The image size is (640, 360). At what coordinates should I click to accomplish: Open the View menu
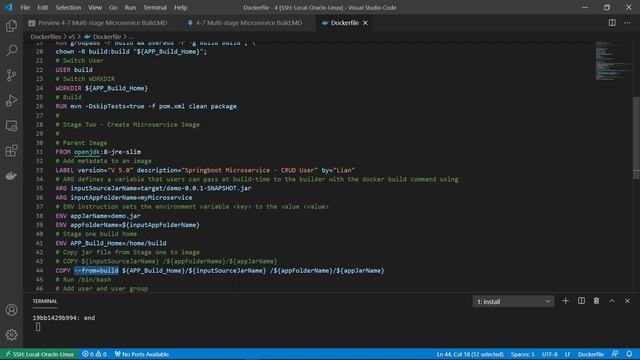(95, 7)
